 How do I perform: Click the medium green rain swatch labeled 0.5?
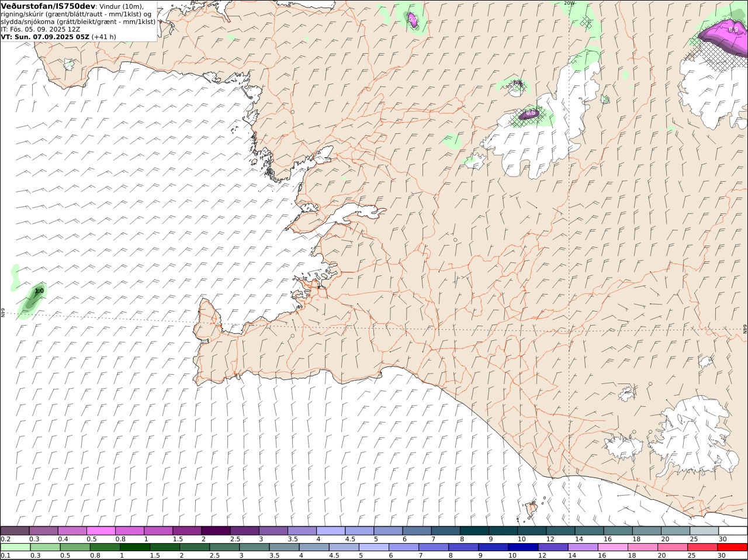[75, 547]
